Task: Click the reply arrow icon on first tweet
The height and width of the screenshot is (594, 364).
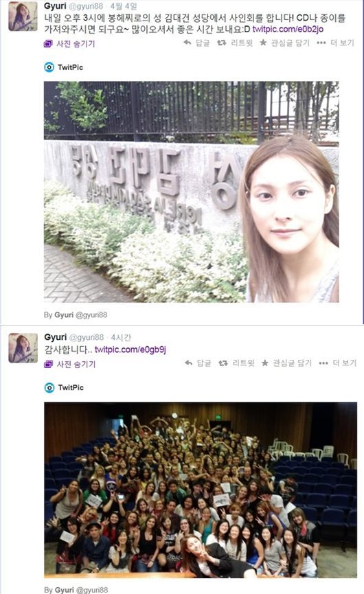Action: coord(187,43)
